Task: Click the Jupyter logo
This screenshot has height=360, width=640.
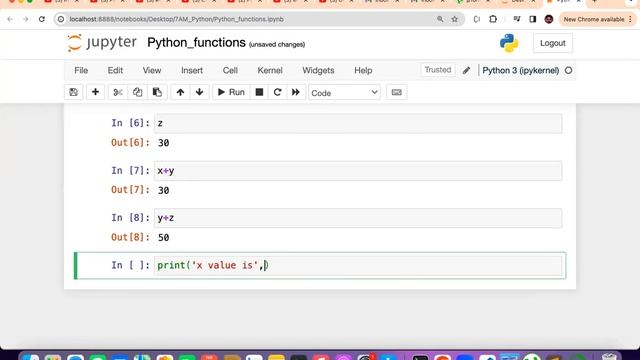Action: [x=102, y=43]
